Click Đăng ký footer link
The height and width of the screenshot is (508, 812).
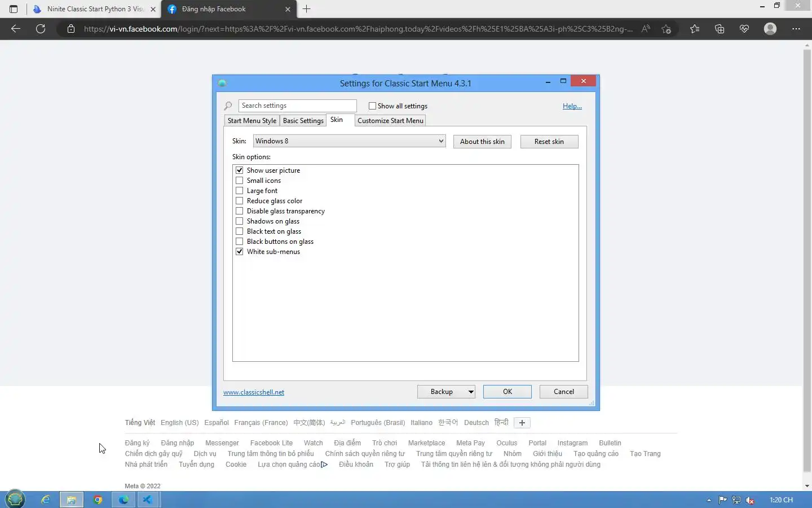(x=137, y=443)
